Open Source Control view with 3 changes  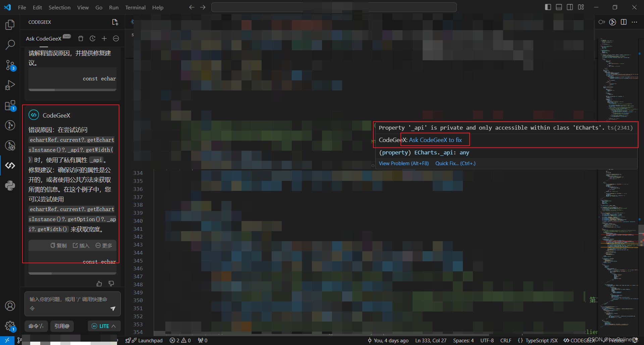(10, 65)
